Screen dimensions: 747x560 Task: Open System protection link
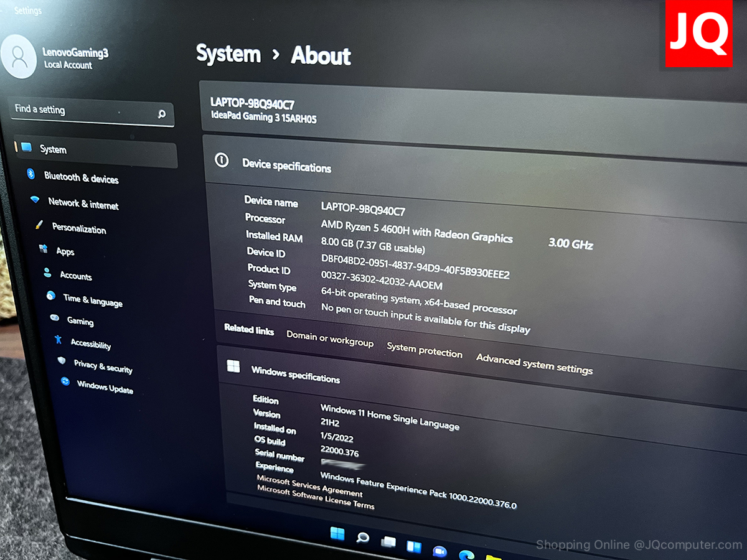click(425, 350)
